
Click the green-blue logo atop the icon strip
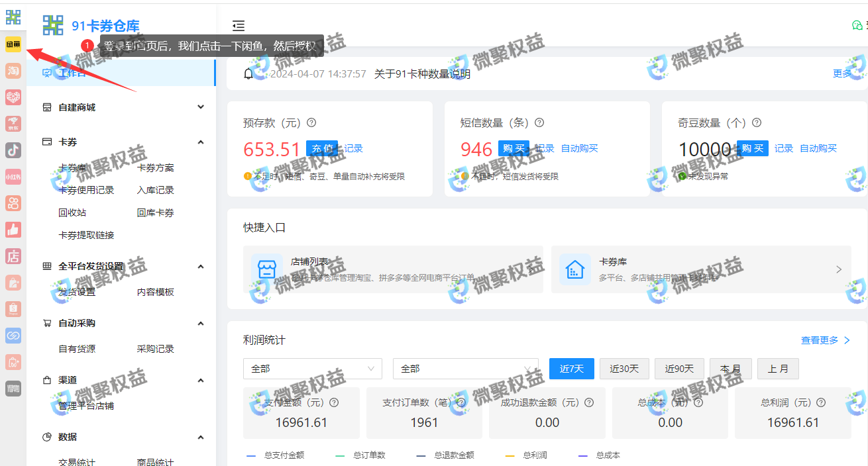pyautogui.click(x=13, y=17)
